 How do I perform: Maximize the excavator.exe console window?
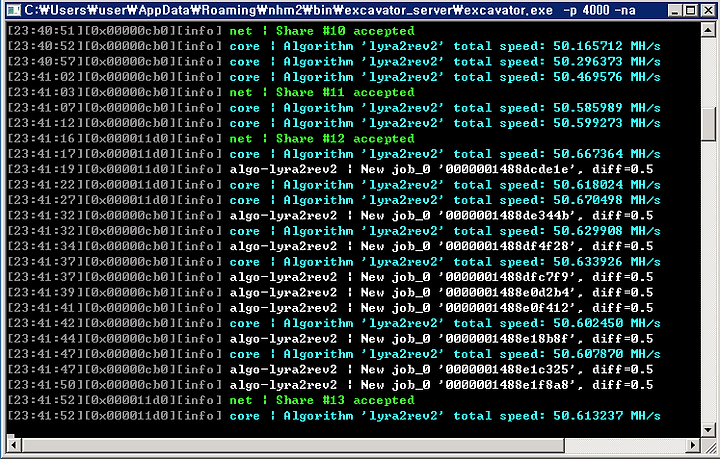pyautogui.click(x=691, y=10)
